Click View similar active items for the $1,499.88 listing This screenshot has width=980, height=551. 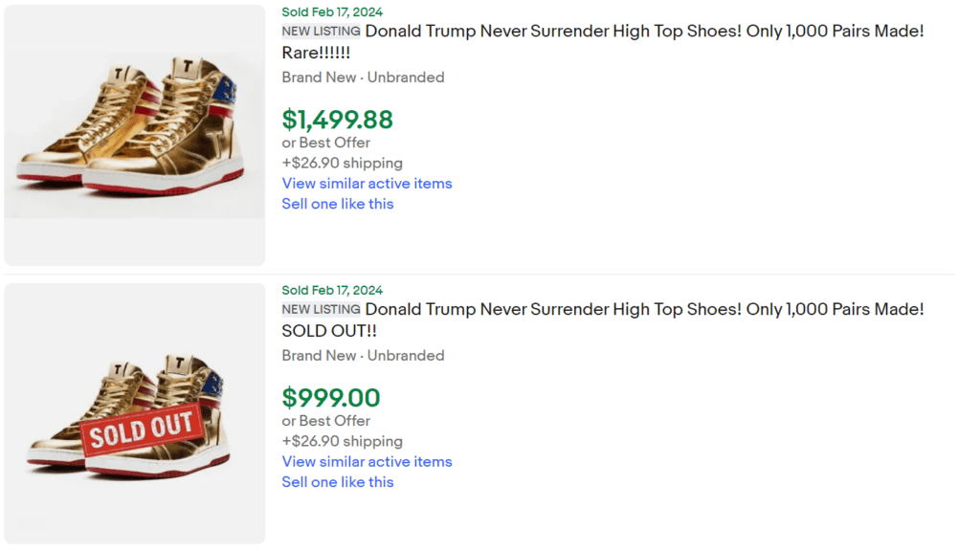[x=367, y=183]
